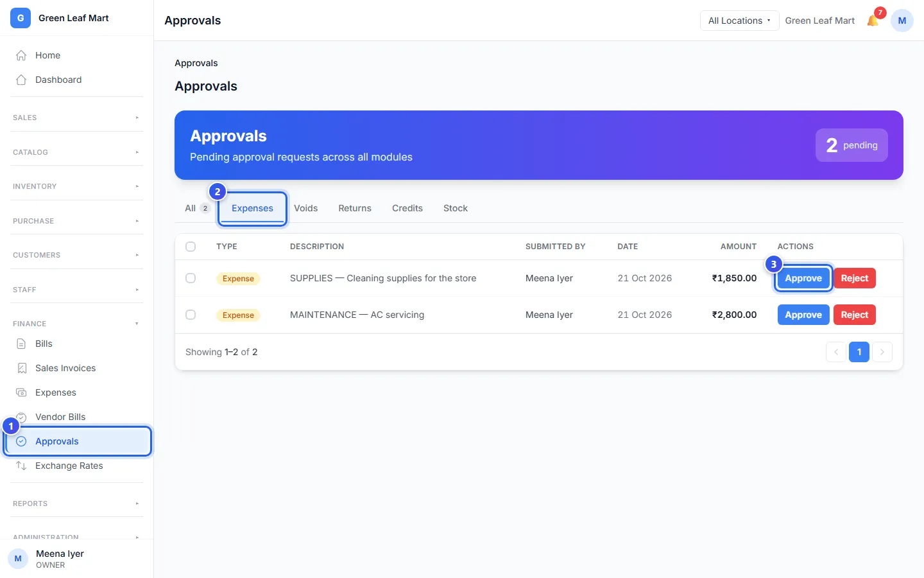
Task: Click the Approvals breadcrumb link
Action: tap(196, 63)
